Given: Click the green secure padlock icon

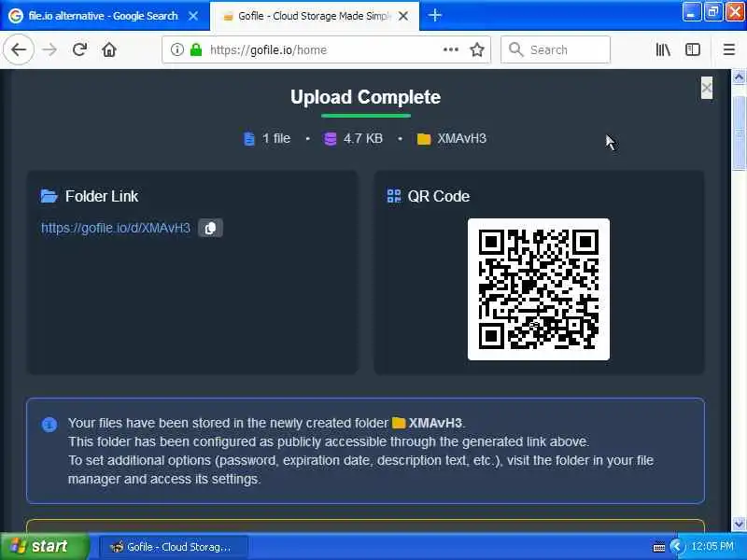Looking at the screenshot, I should click(x=196, y=49).
